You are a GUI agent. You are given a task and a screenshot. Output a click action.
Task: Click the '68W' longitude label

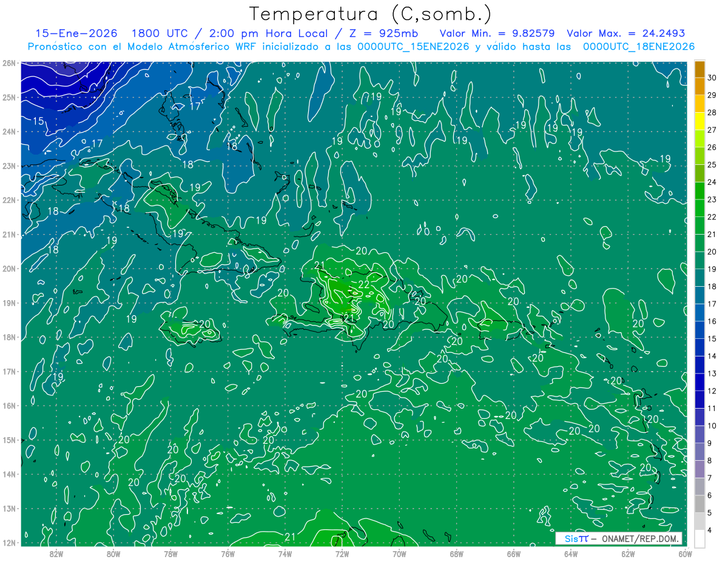click(x=457, y=554)
